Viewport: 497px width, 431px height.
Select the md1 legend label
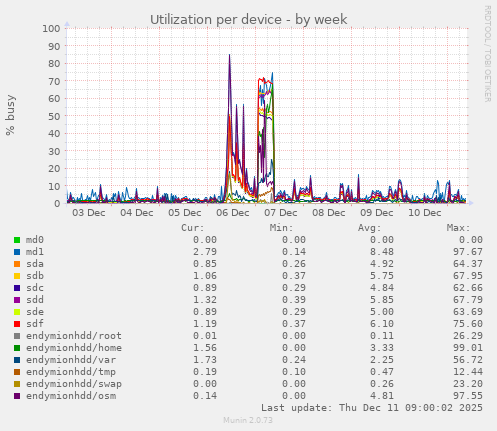point(35,252)
